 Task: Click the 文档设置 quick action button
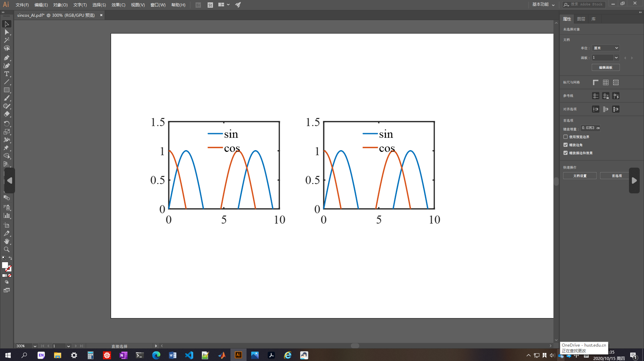click(x=580, y=175)
